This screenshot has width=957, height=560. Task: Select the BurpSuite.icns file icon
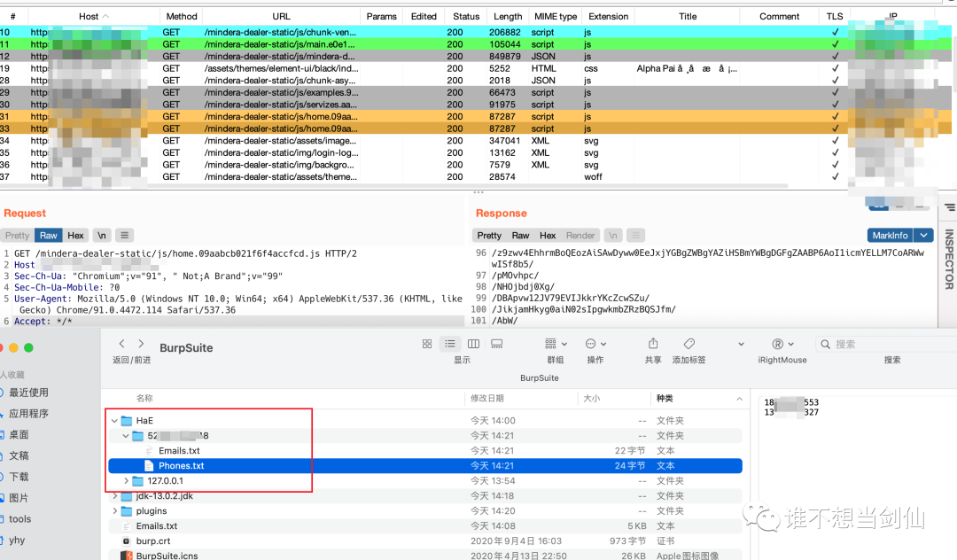click(x=127, y=556)
